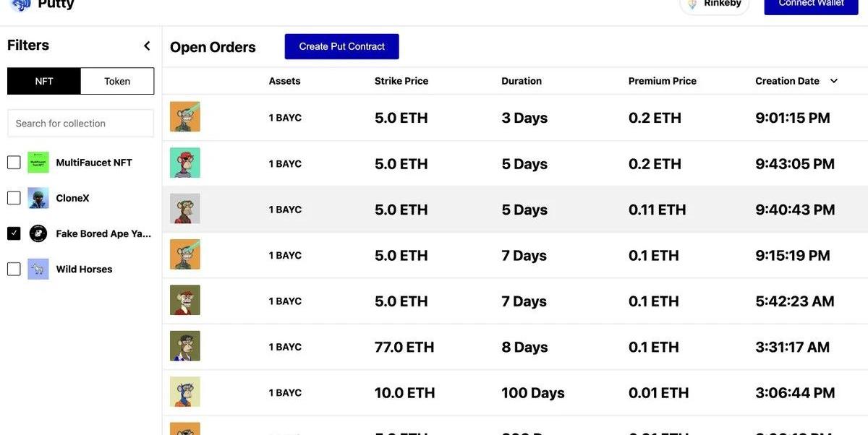Open the BAYC thumbnail for the 9:01:15 PM order
The height and width of the screenshot is (435, 868).
185,117
